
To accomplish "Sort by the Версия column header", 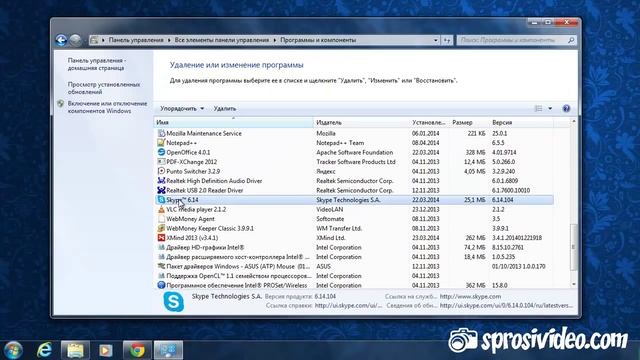I will point(521,122).
